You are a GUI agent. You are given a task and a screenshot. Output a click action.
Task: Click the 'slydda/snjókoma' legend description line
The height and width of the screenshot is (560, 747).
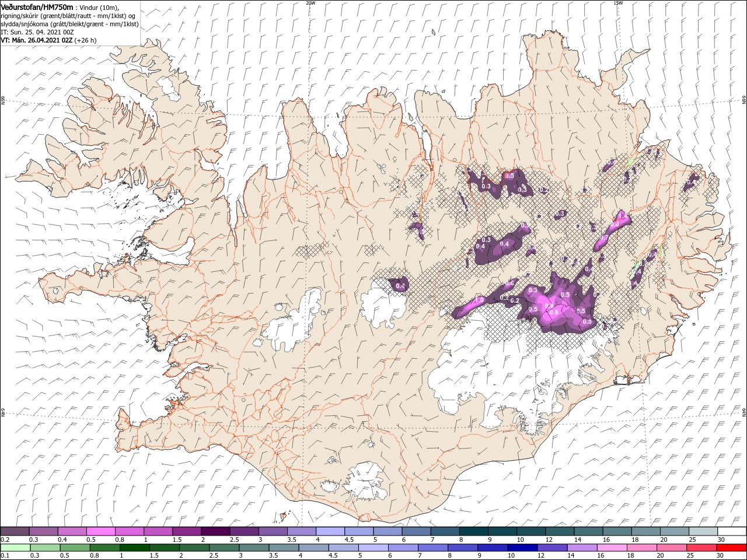point(69,24)
